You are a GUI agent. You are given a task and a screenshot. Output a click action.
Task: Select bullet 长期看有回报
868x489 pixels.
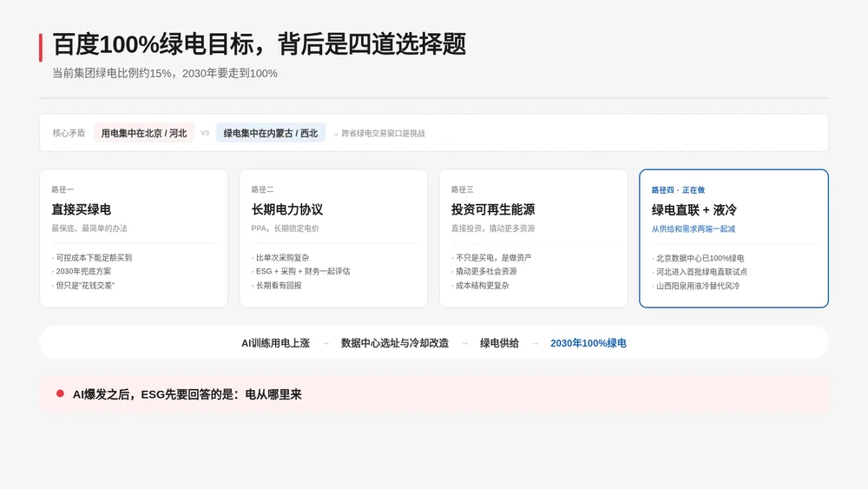(x=279, y=285)
